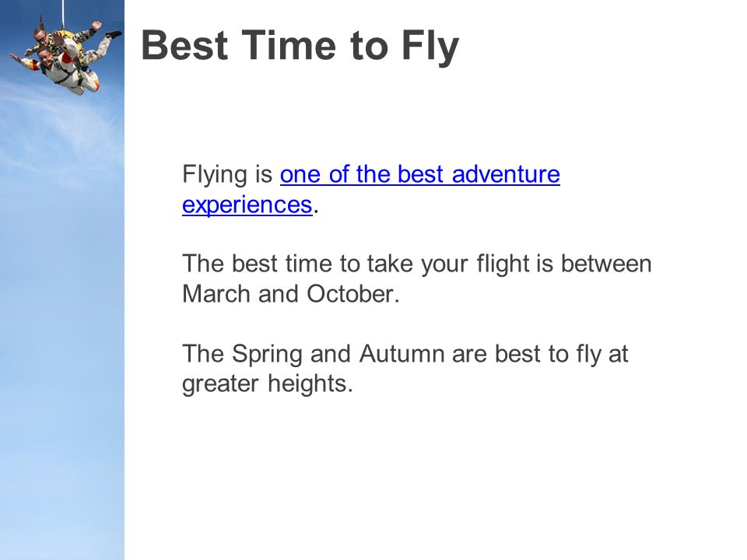747x560 pixels.
Task: Click the underlined word 'experiences'
Action: point(247,205)
